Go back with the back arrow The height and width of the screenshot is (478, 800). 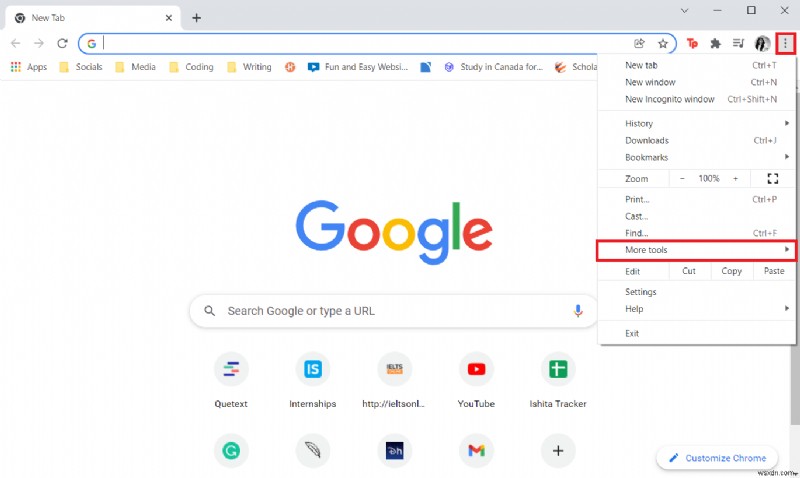click(16, 43)
